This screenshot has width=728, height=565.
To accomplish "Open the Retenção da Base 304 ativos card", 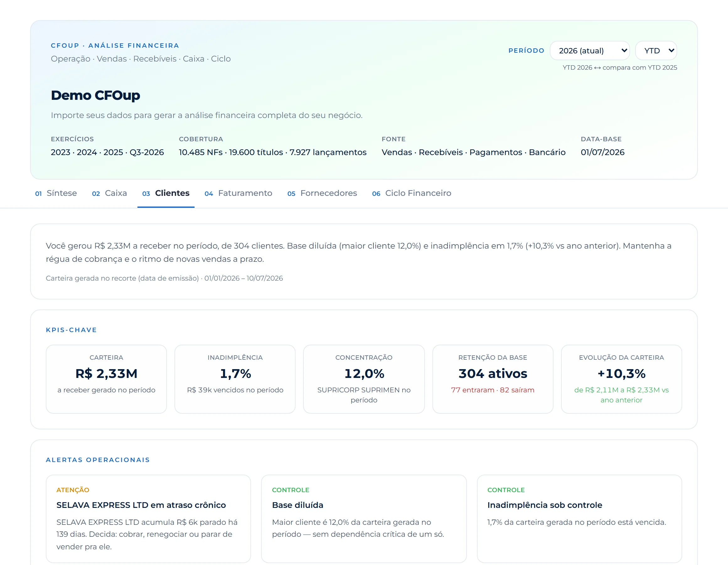I will coord(493,379).
